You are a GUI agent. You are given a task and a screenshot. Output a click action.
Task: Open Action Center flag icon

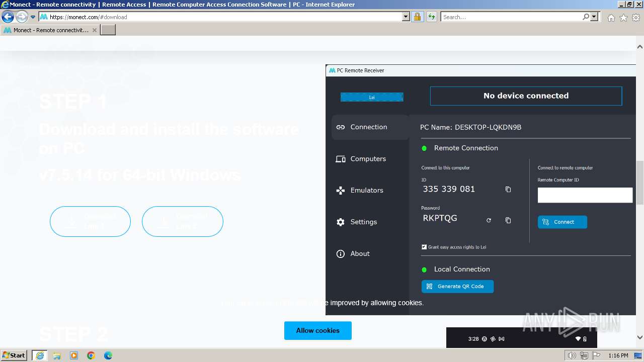pos(595,355)
